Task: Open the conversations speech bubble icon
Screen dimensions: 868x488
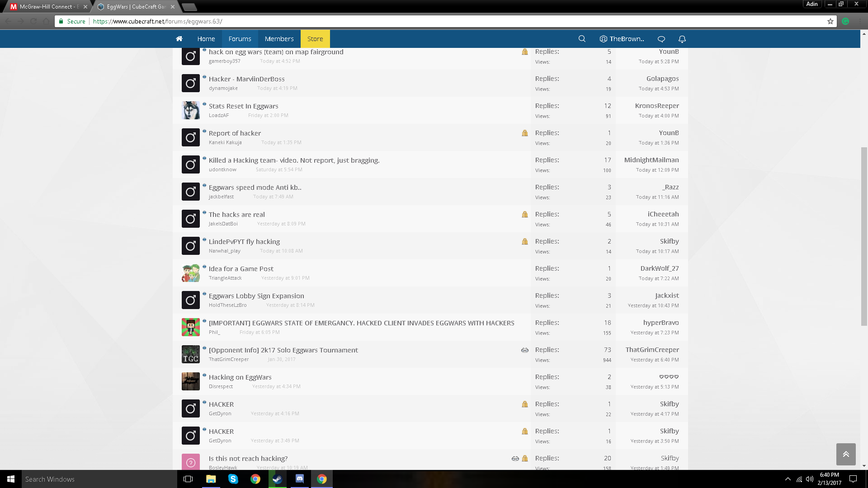Action: pos(661,39)
